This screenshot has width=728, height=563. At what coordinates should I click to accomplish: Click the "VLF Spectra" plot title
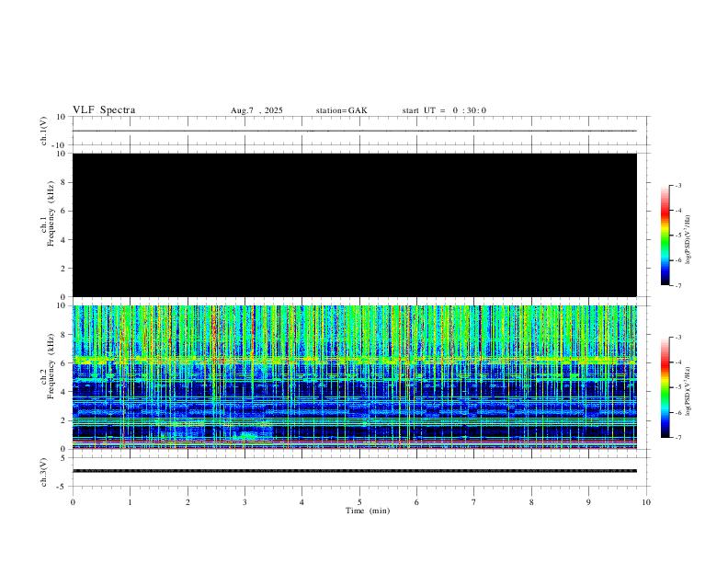click(x=104, y=110)
